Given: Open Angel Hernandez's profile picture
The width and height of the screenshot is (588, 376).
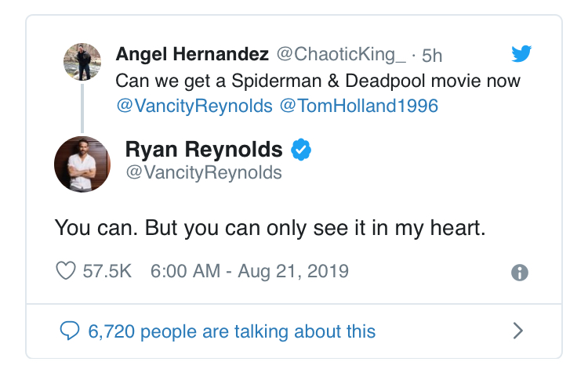Looking at the screenshot, I should point(82,62).
